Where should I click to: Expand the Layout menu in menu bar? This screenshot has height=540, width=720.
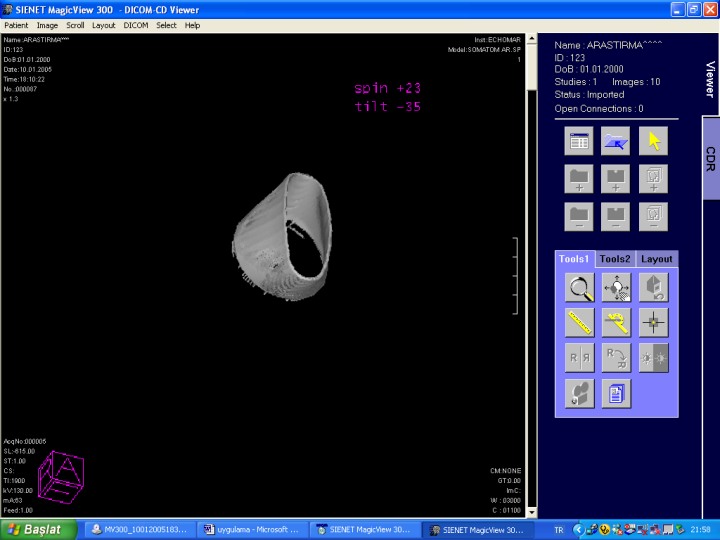(x=104, y=25)
